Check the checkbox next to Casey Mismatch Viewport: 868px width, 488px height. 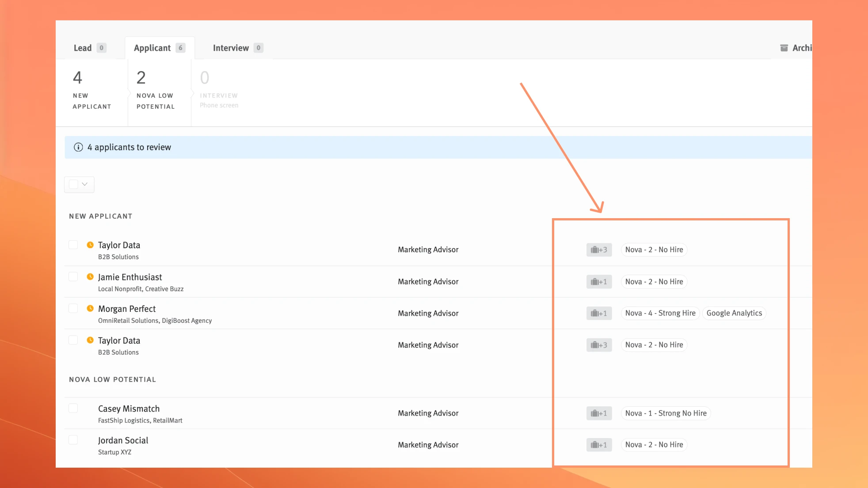coord(73,408)
